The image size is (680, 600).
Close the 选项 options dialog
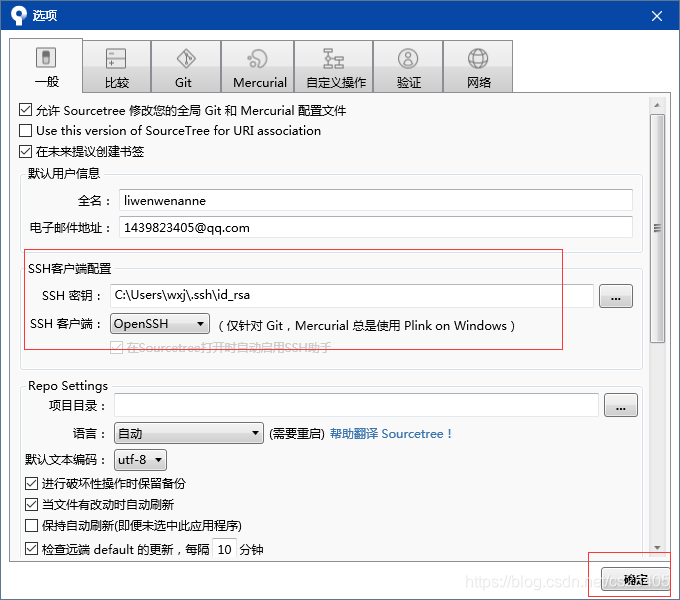pyautogui.click(x=657, y=16)
